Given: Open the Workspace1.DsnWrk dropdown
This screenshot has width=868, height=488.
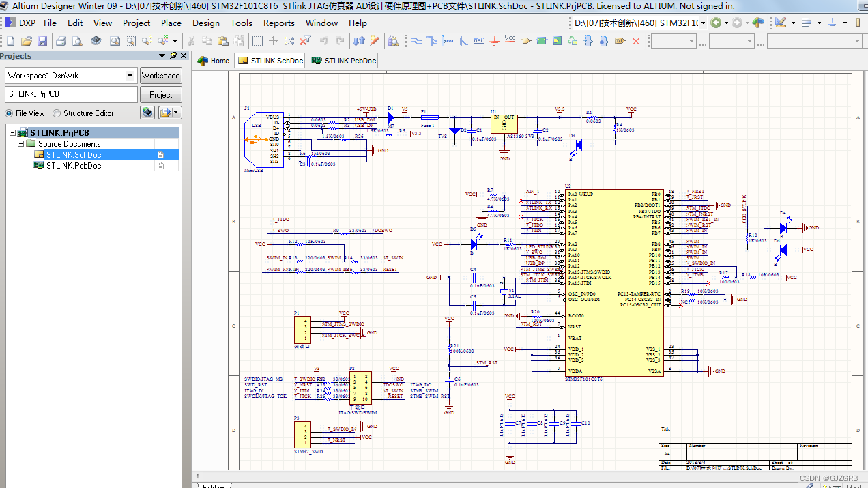Looking at the screenshot, I should click(129, 75).
